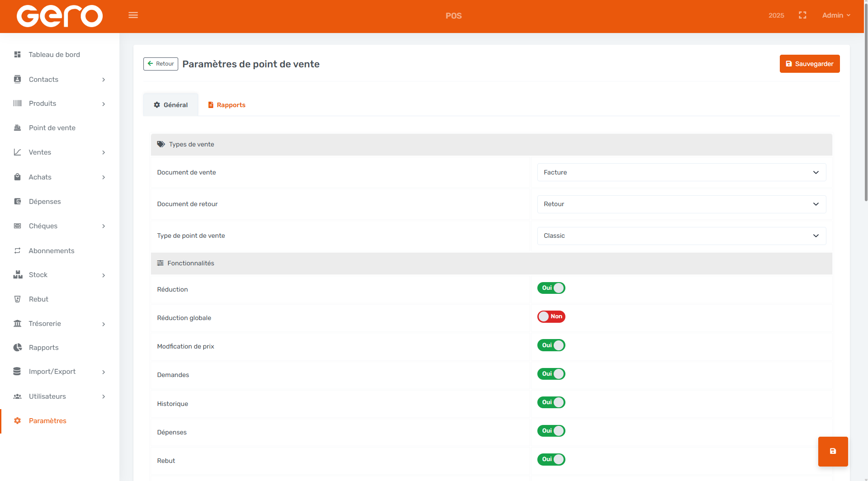Click the Point de vente register icon
This screenshot has height=481, width=868.
18,128
